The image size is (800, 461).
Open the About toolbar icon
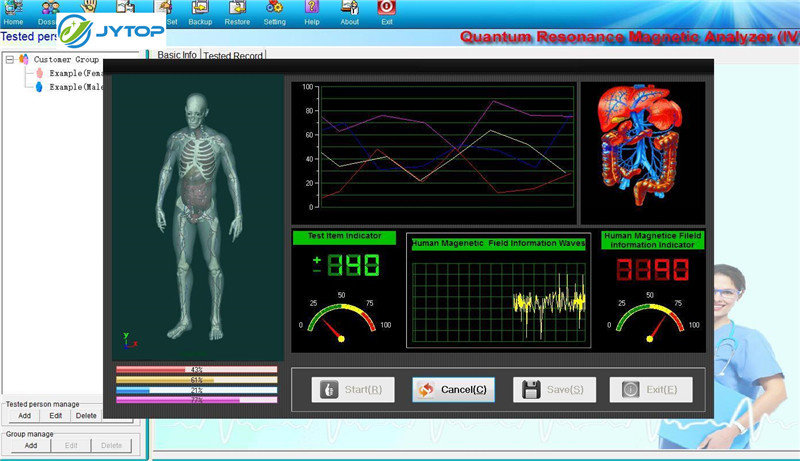349,13
